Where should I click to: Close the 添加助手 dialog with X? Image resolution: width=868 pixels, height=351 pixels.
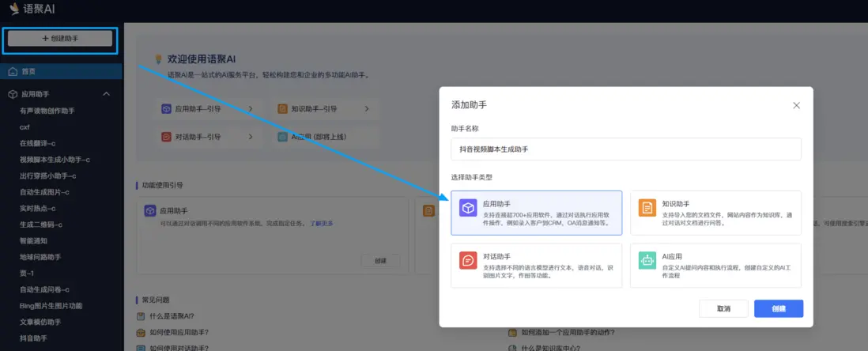coord(797,105)
